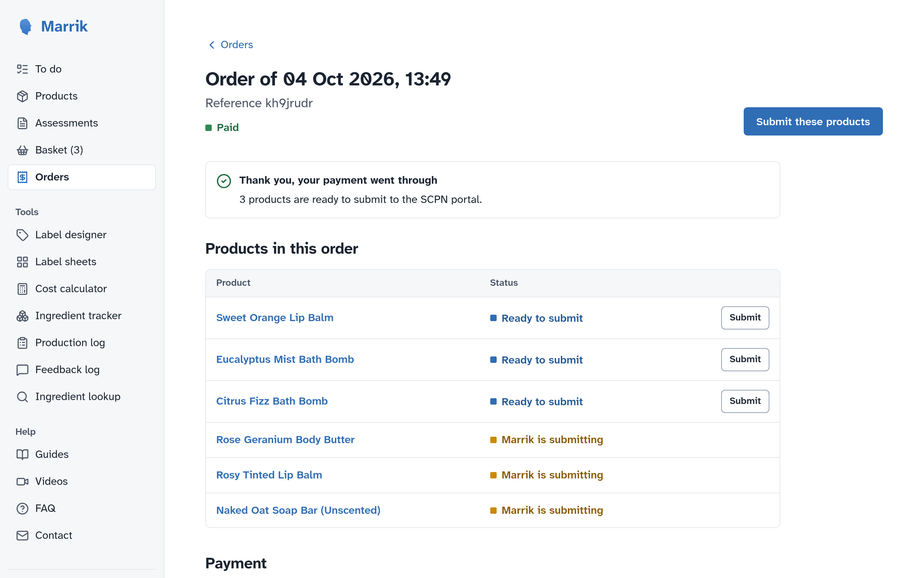
Task: Open Guides under Help
Action: (82, 454)
